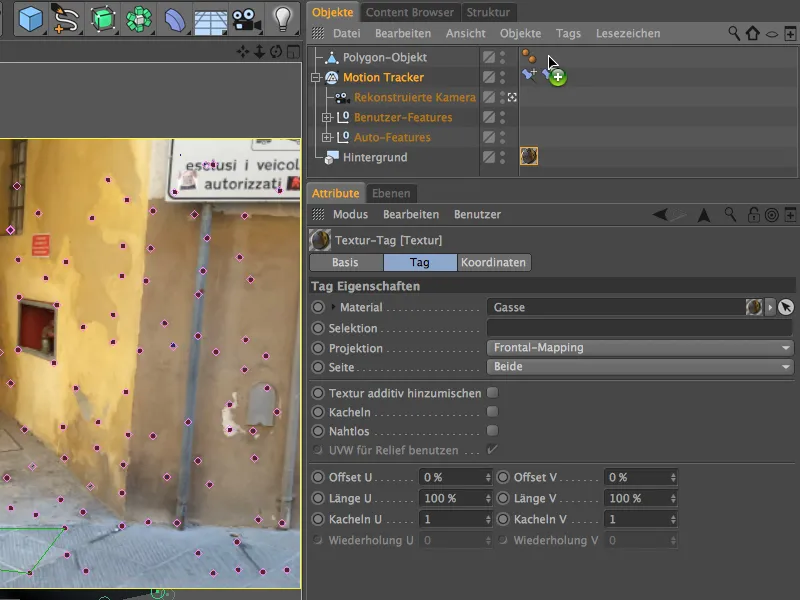Toggle animation dot next to Projektion

[318, 348]
